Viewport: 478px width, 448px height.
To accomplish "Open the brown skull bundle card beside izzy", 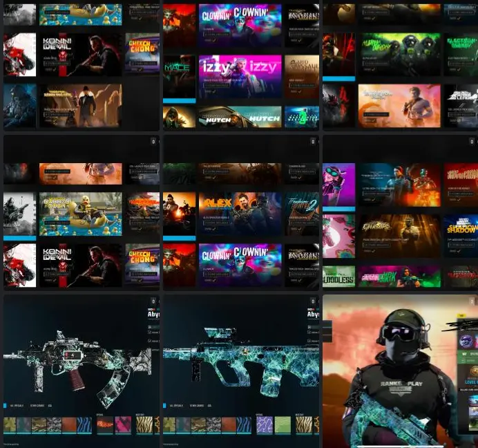I will pos(302,77).
